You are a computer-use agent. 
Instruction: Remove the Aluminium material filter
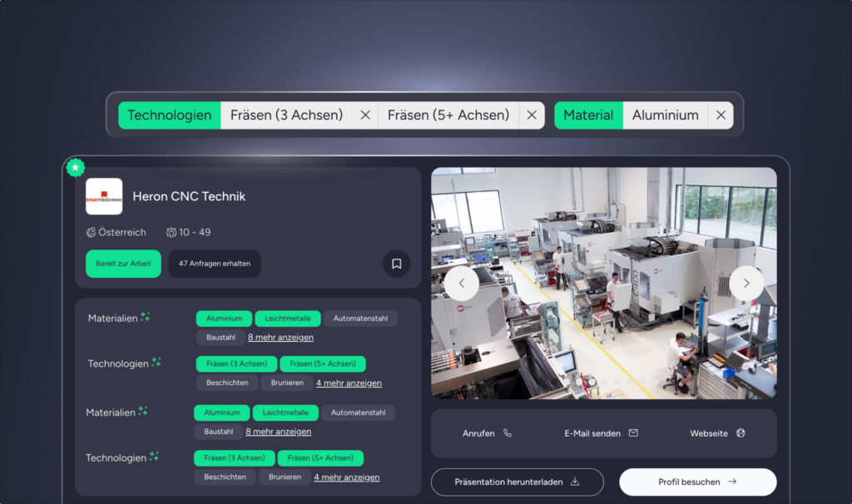tap(721, 116)
